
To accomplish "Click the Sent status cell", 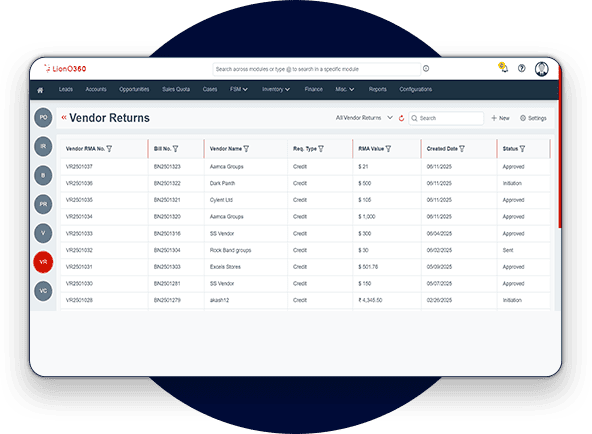I will tap(508, 250).
